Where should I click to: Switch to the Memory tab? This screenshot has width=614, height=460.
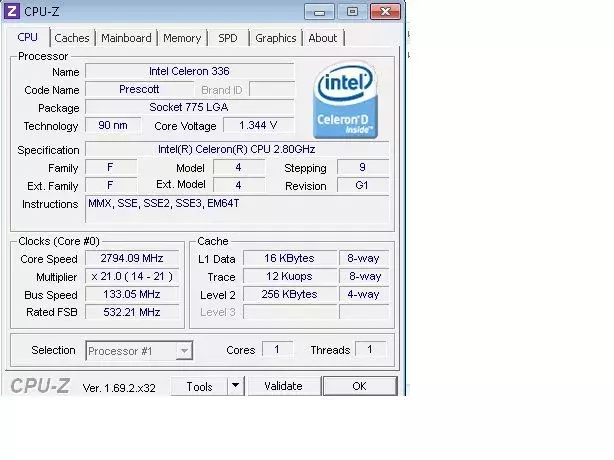[x=182, y=38]
